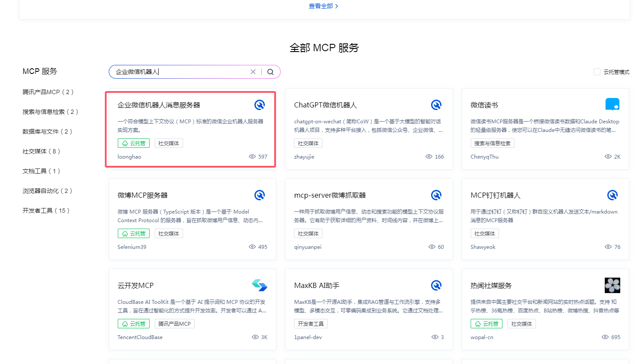Click the 开发者工具 tag on MaxKB card

(x=311, y=324)
